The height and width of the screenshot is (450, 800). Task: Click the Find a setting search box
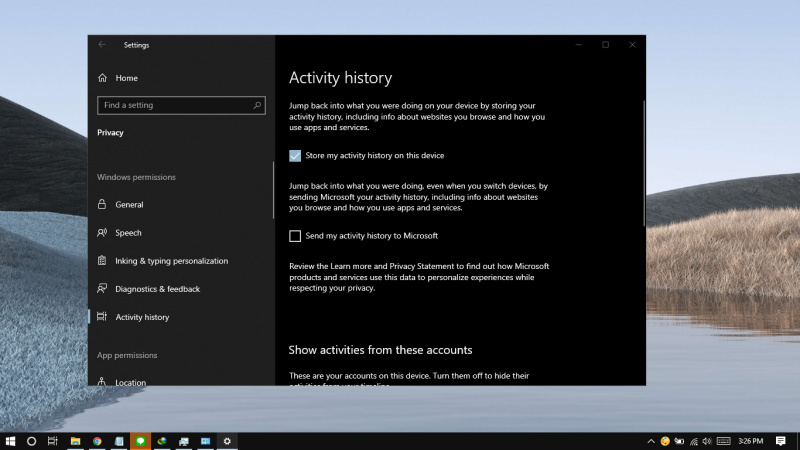click(x=181, y=105)
